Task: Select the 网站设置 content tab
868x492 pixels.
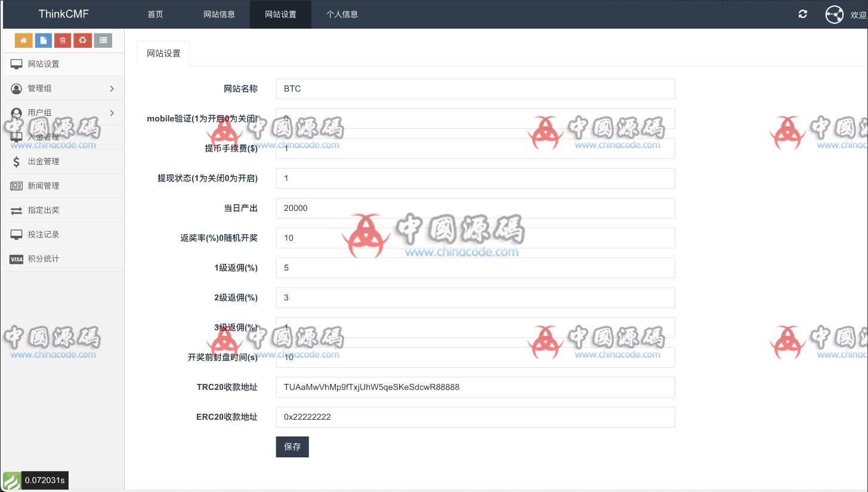Action: [163, 53]
